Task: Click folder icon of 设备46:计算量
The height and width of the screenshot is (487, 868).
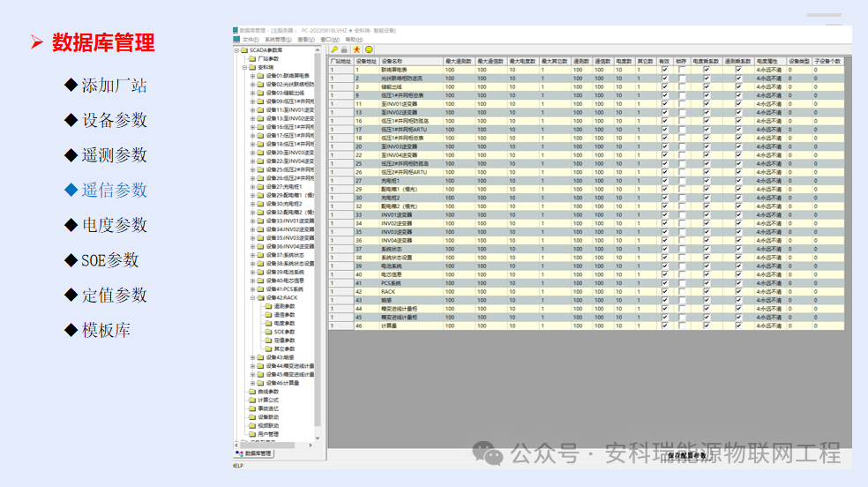Action: pos(260,383)
